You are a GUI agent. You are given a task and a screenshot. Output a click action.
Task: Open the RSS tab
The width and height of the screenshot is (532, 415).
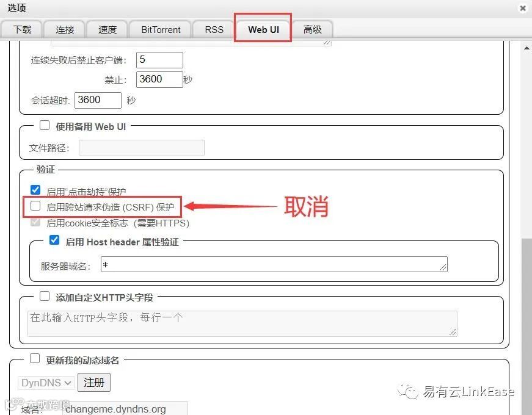pos(214,30)
